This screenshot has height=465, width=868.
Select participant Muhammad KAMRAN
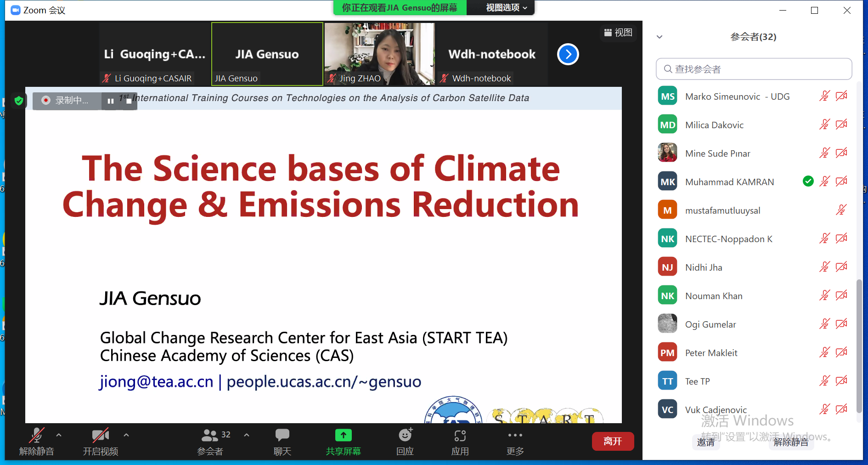point(754,182)
